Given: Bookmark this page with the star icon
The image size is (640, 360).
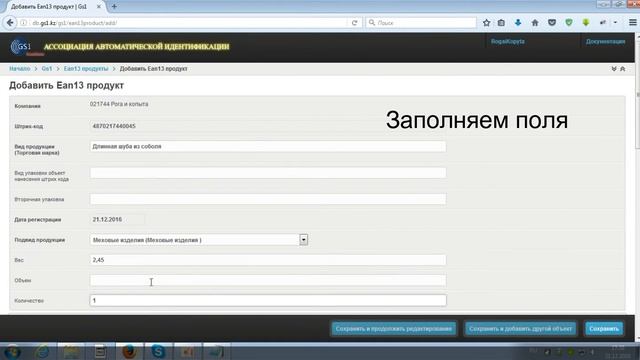Looking at the screenshot, I should click(x=486, y=23).
